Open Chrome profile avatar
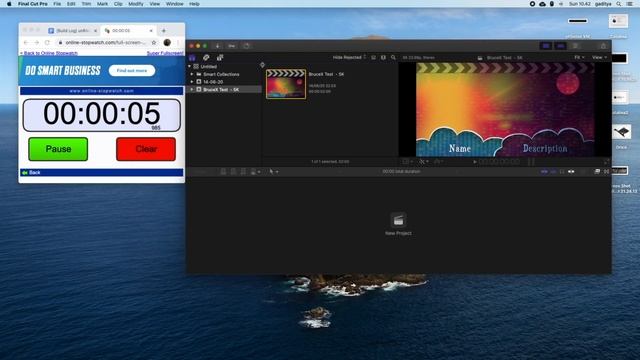 (167, 42)
